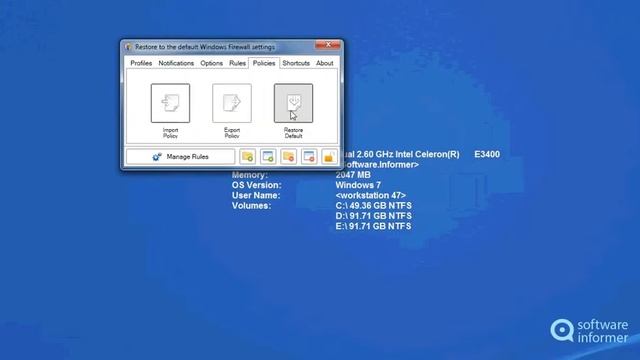Switch to the Options tab
Viewport: 640px width, 360px height.
pyautogui.click(x=211, y=63)
